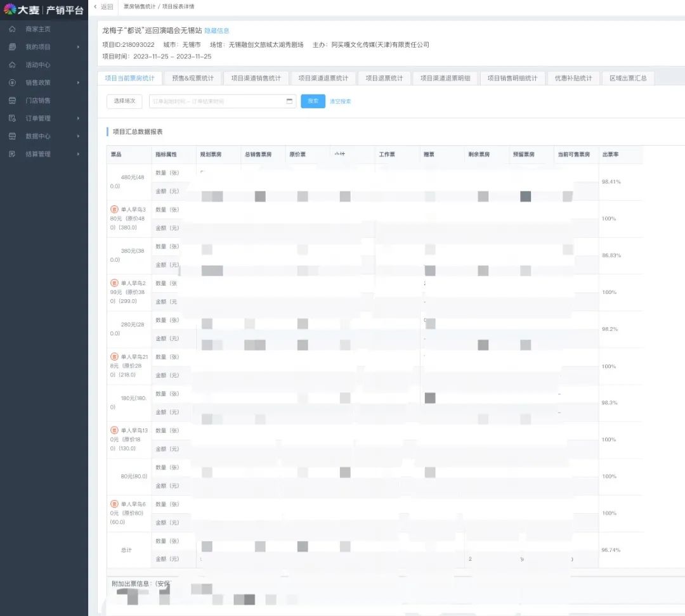Screen dimensions: 685x616
Task: Switch to the 预售&现票统计 tab
Action: 193,78
